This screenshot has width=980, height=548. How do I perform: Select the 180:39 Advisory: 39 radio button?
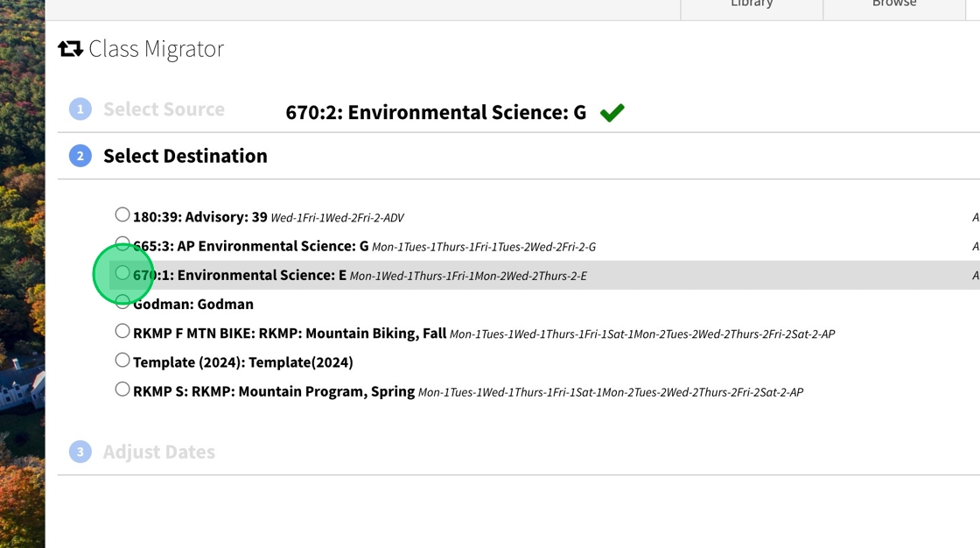click(122, 214)
